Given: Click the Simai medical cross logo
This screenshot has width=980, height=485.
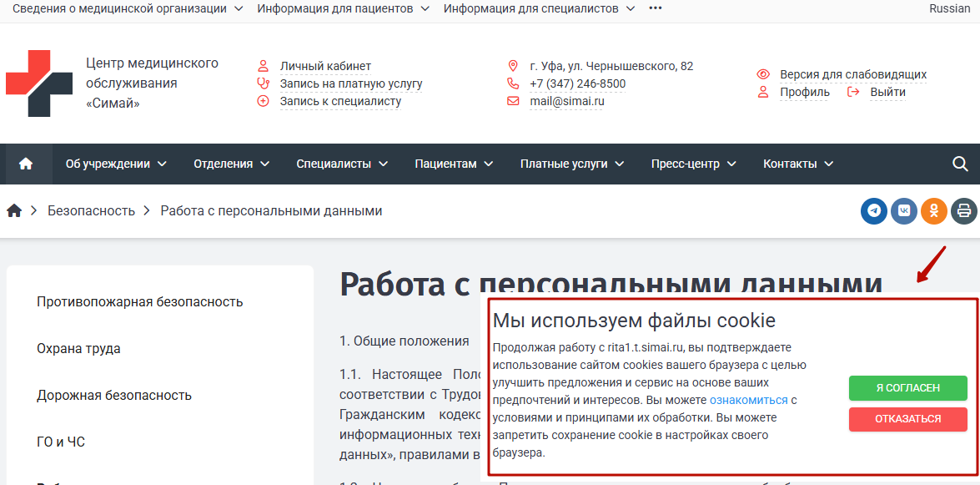Looking at the screenshot, I should (x=39, y=83).
